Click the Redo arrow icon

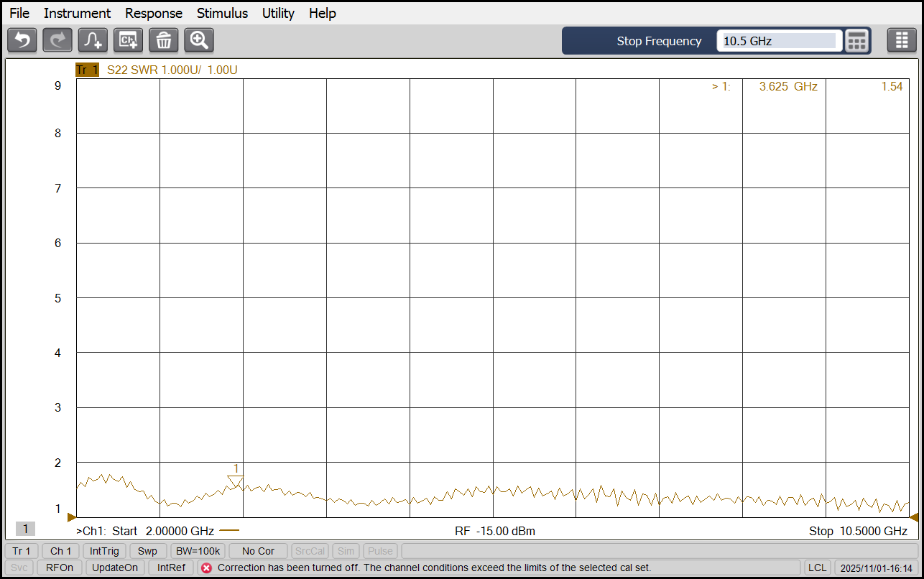[x=57, y=40]
